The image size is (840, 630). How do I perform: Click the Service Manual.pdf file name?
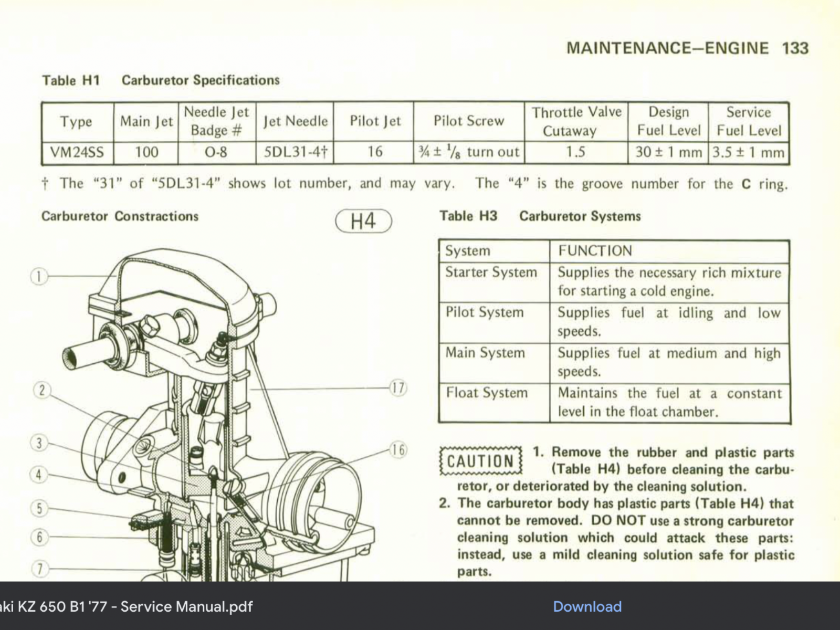pyautogui.click(x=126, y=606)
